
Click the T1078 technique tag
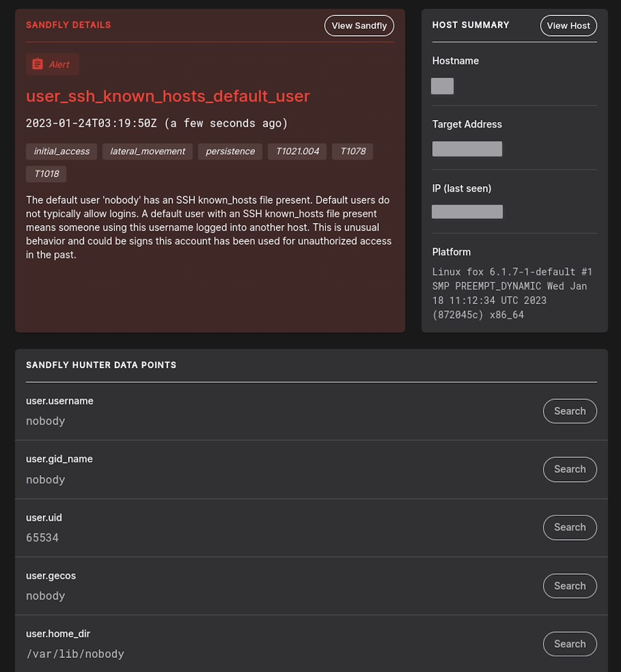pyautogui.click(x=352, y=151)
